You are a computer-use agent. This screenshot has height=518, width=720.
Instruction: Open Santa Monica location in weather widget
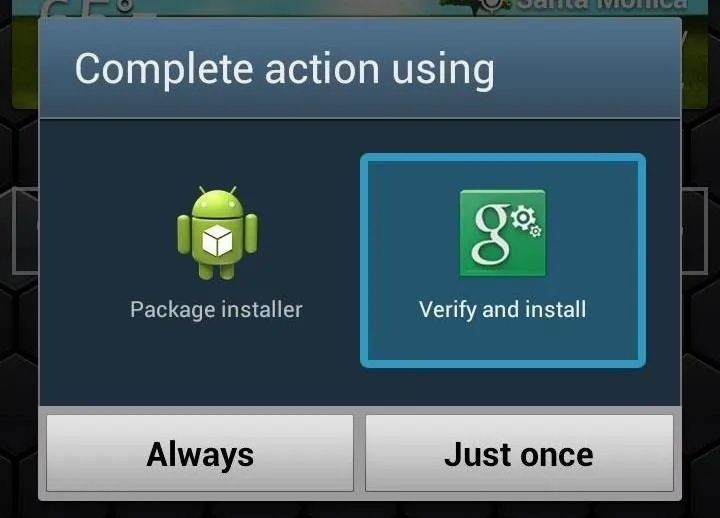click(x=602, y=5)
